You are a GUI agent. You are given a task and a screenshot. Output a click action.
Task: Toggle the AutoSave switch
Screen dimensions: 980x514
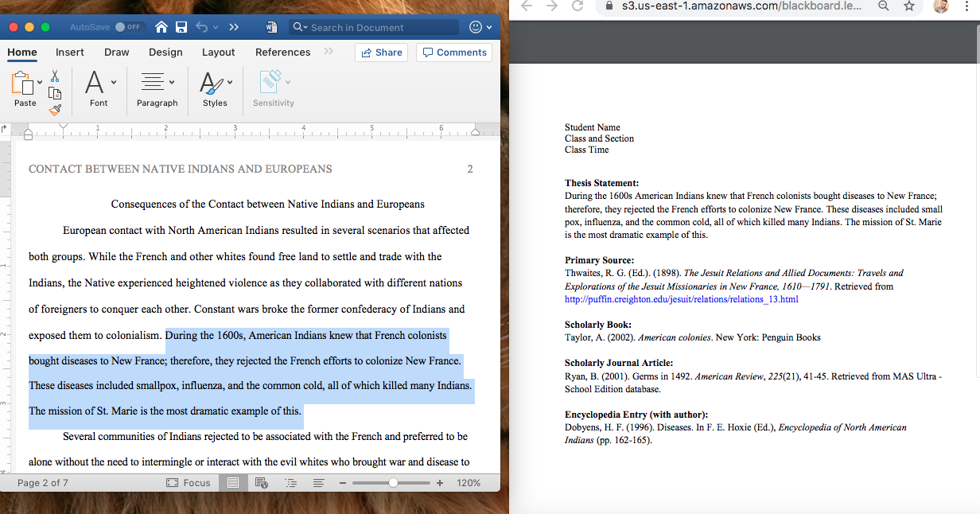click(127, 27)
